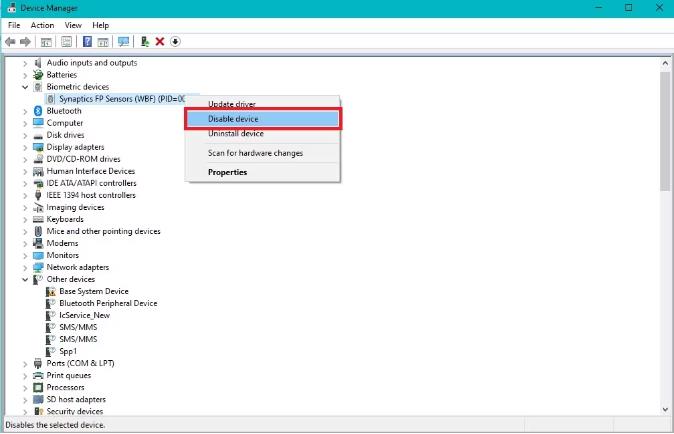Open the Action menu
674x434 pixels.
tap(42, 25)
